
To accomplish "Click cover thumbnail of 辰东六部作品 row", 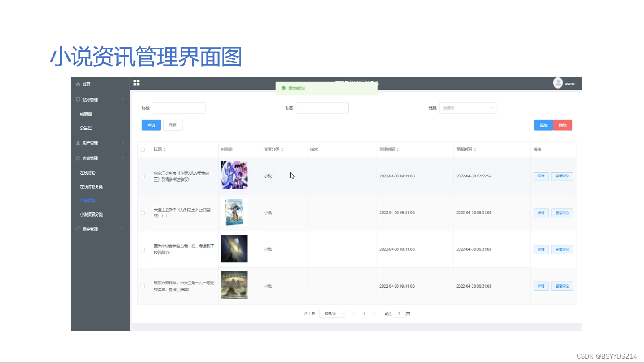I will click(234, 285).
